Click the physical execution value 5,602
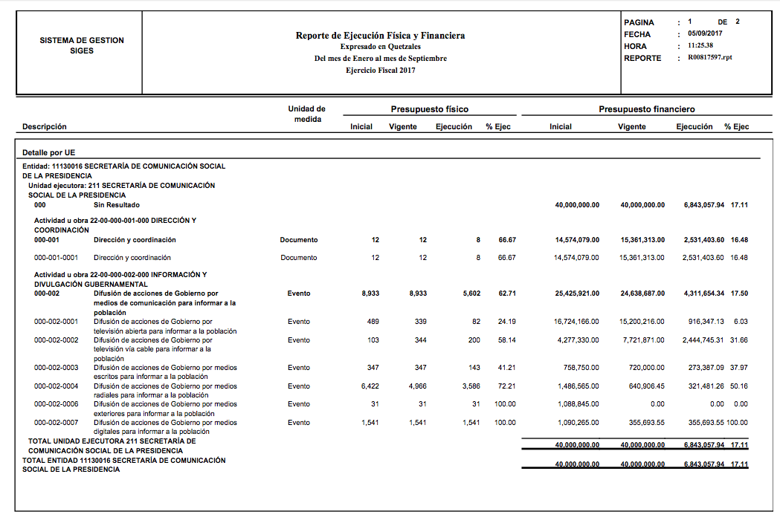 tap(471, 293)
